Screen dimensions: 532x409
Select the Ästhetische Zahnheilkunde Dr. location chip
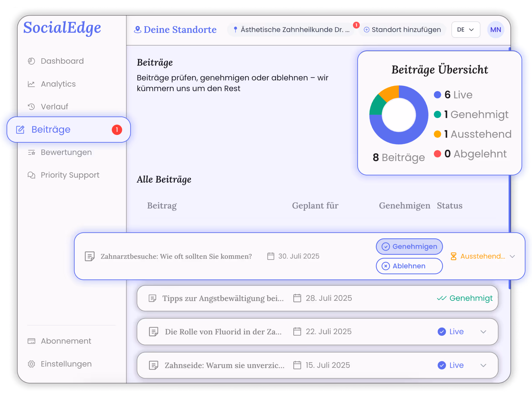[x=291, y=29]
